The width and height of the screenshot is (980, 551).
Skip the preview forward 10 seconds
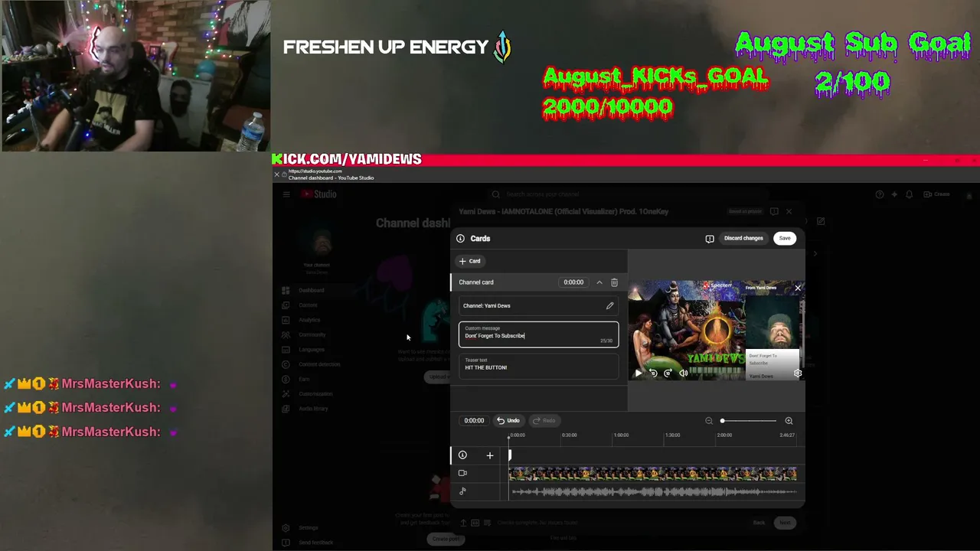[668, 373]
